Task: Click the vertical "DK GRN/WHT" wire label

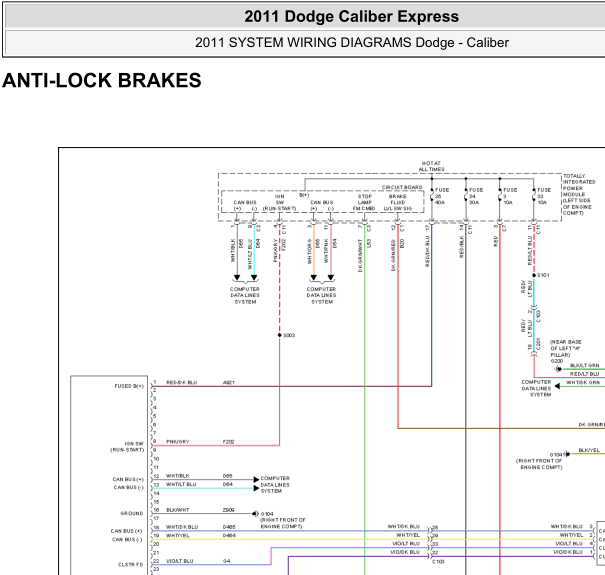Action: [360, 255]
